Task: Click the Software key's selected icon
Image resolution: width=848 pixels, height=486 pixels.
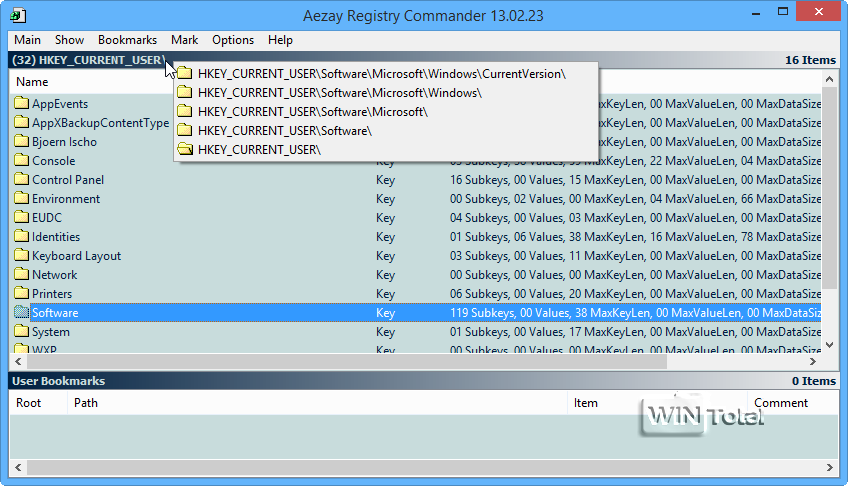Action: point(22,312)
